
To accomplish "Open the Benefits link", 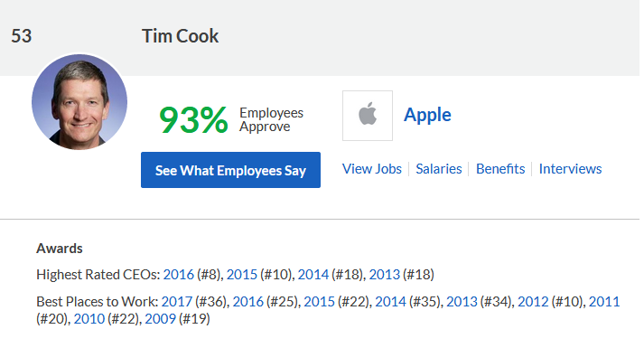I will (x=500, y=169).
